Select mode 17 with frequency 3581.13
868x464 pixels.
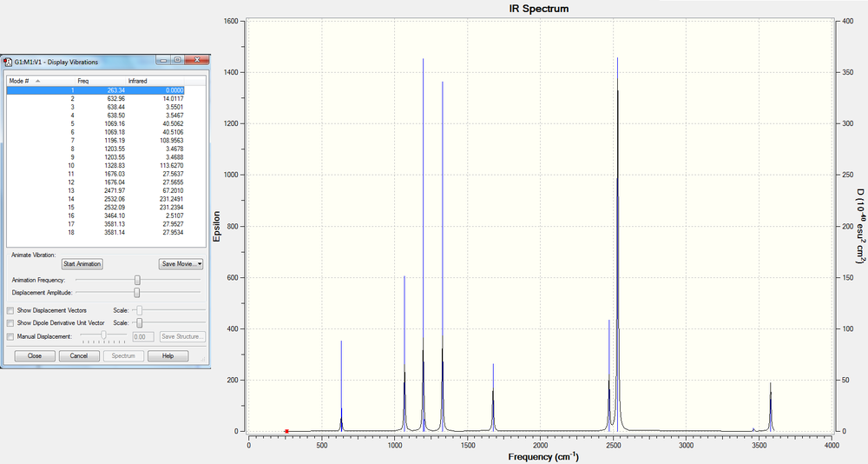tap(95, 224)
